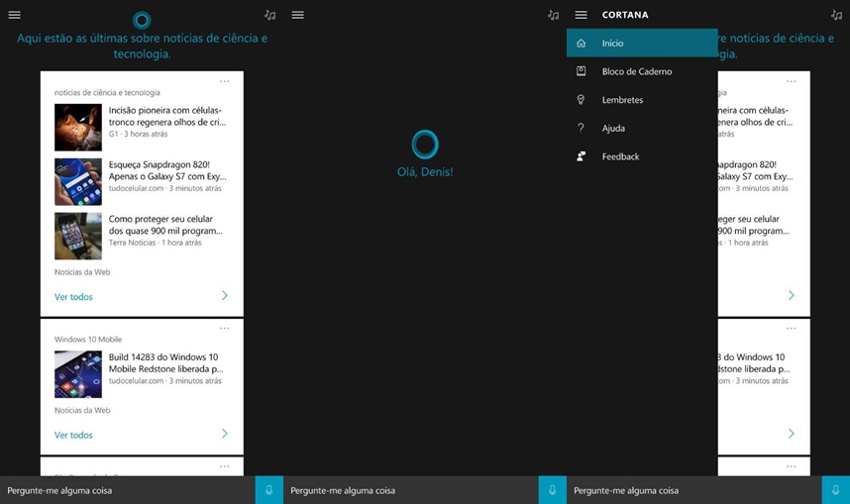Open Build 14283 article thumbnail in left screen

(78, 374)
